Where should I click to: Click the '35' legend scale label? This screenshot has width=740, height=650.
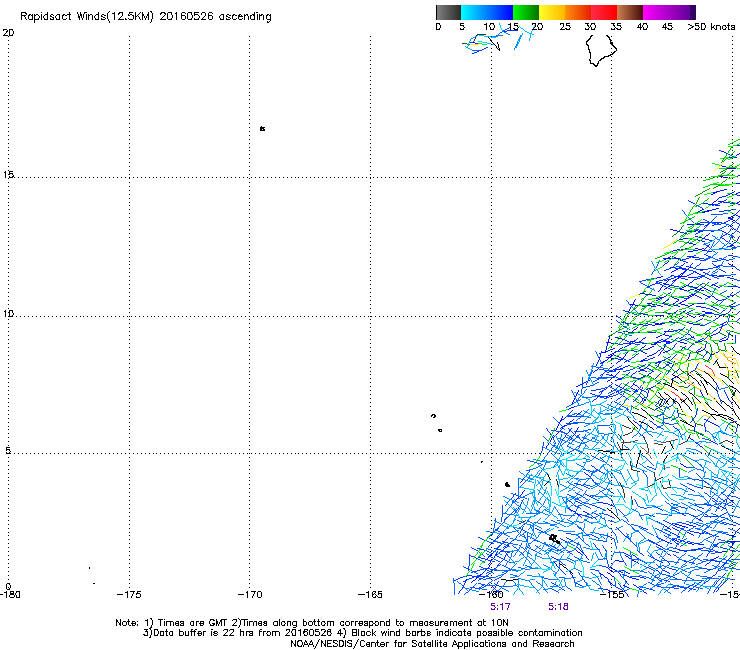pyautogui.click(x=616, y=27)
